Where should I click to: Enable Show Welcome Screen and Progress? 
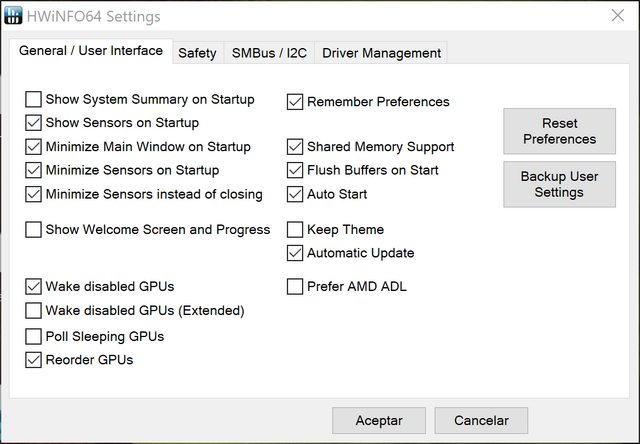coord(33,230)
